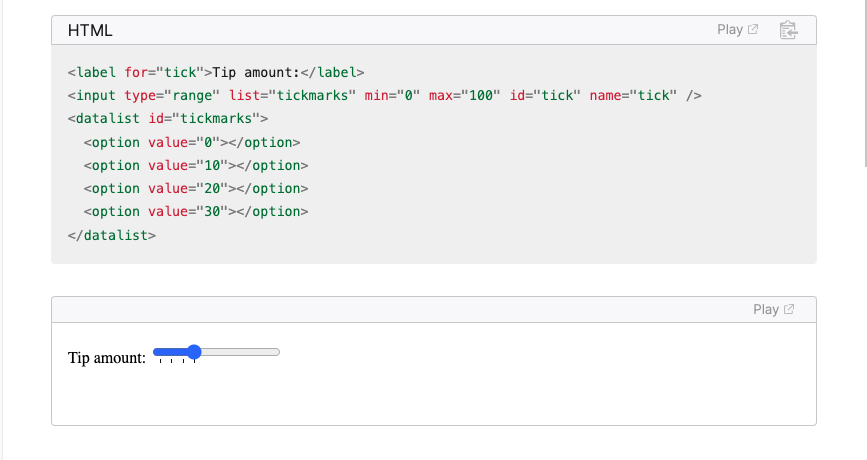Image resolution: width=867 pixels, height=460 pixels.
Task: Place the cursor in the label for="tick" code line
Action: (x=216, y=72)
